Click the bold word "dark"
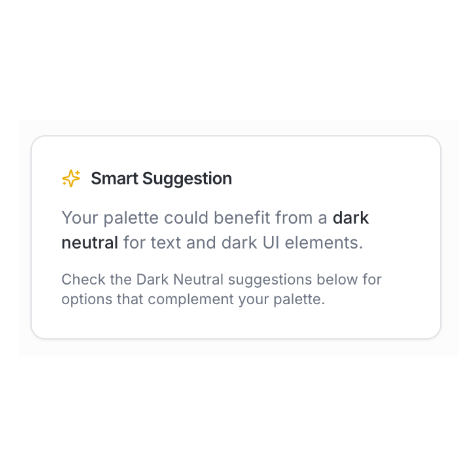Image resolution: width=476 pixels, height=476 pixels. [x=351, y=218]
